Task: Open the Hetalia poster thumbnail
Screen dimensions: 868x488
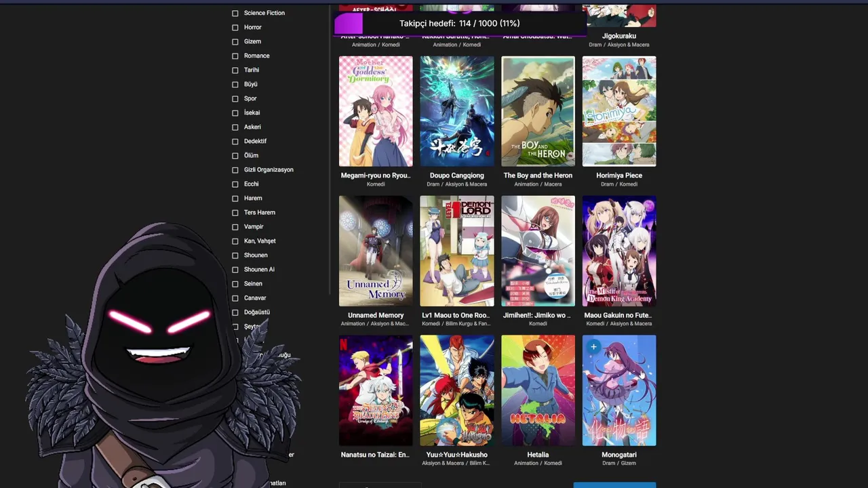Action: click(538, 390)
